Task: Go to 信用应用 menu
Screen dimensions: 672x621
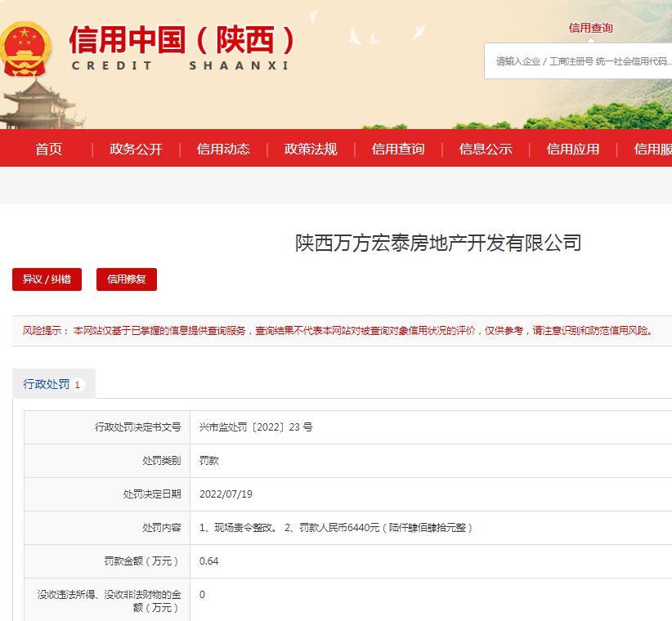Action: (x=573, y=149)
